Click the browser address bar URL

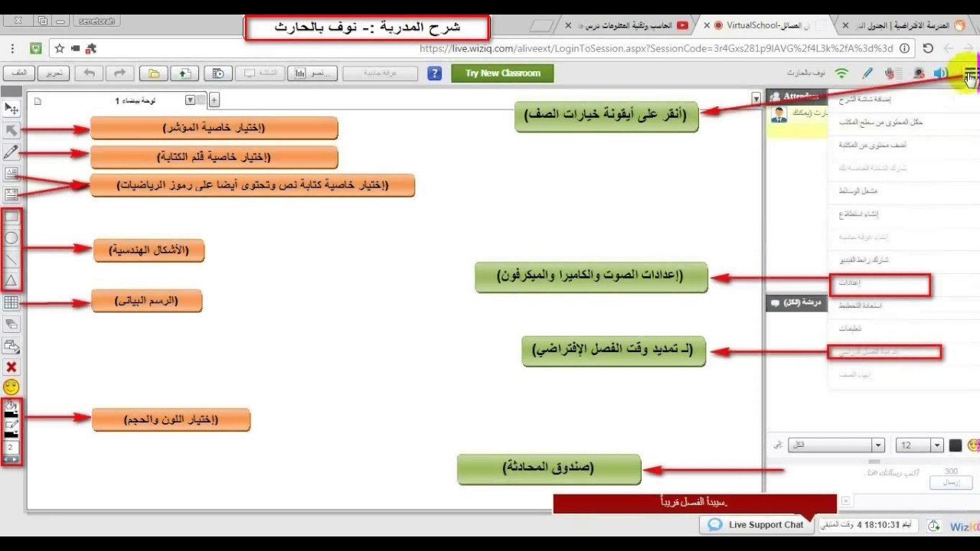(656, 48)
